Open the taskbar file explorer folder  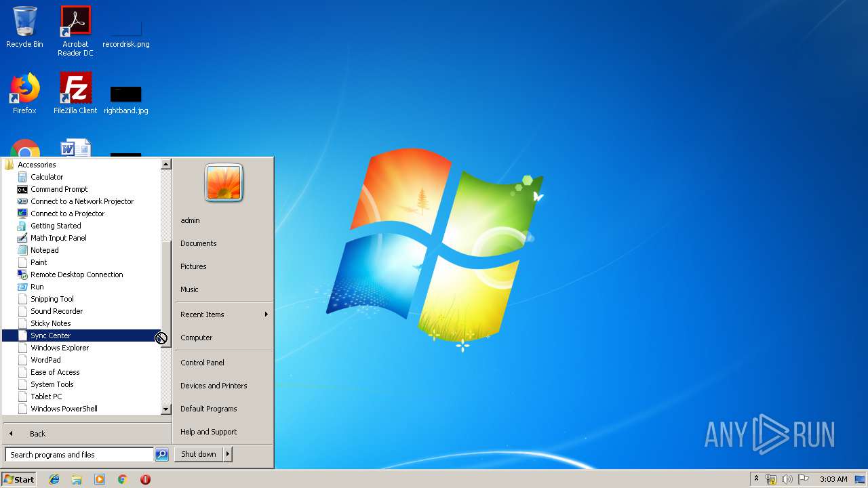point(77,479)
